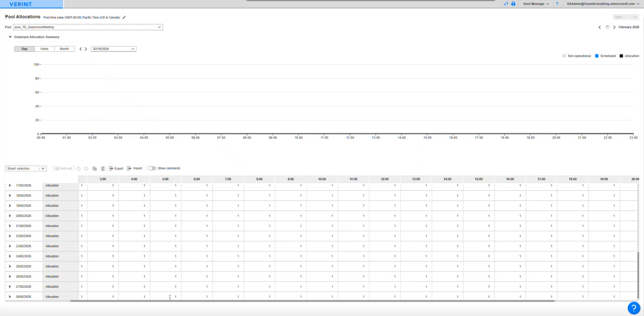Switch to Week view tab
Screen dimensions: 644x316
(44, 49)
